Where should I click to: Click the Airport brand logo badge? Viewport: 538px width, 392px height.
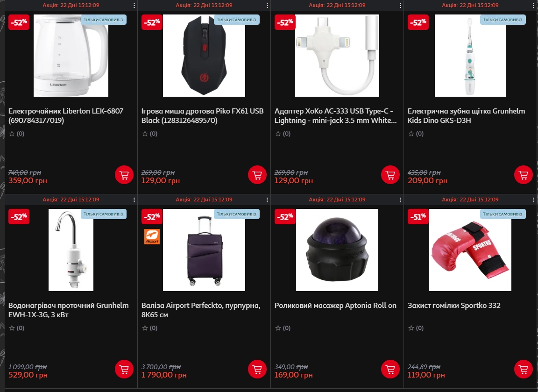pyautogui.click(x=152, y=236)
